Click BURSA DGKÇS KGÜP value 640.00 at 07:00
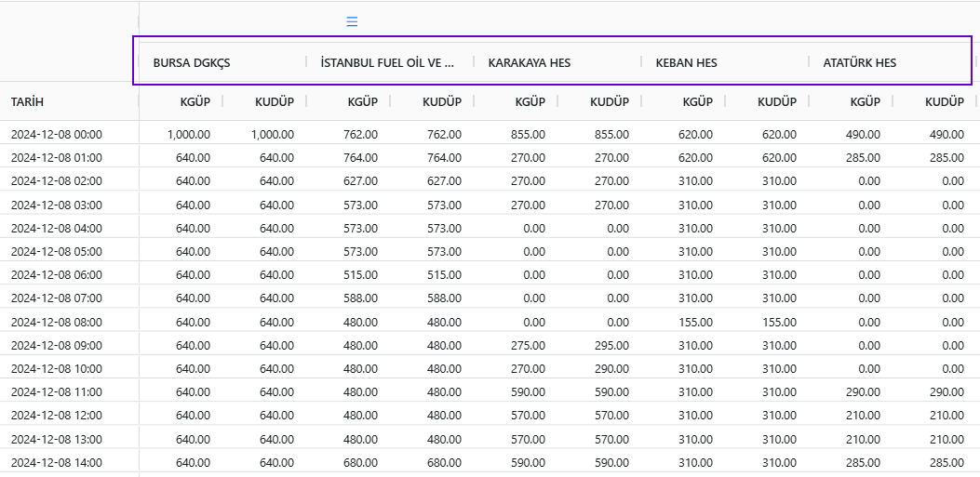The image size is (980, 477). point(194,298)
